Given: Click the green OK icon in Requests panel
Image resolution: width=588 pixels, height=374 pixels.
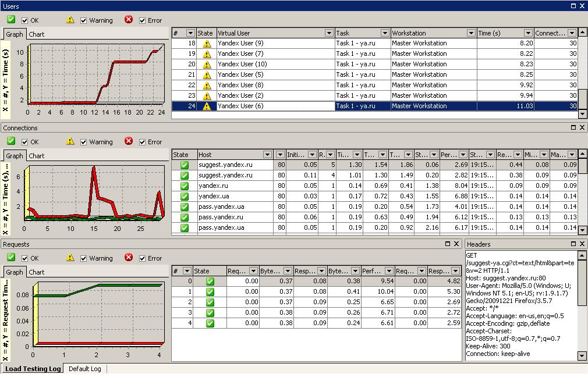Looking at the screenshot, I should [11, 258].
